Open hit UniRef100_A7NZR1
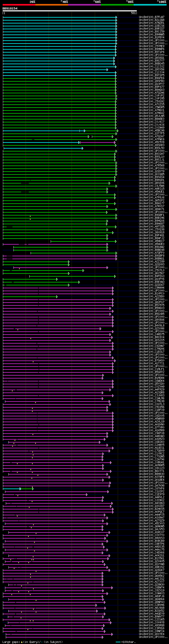 tap(152, 23)
